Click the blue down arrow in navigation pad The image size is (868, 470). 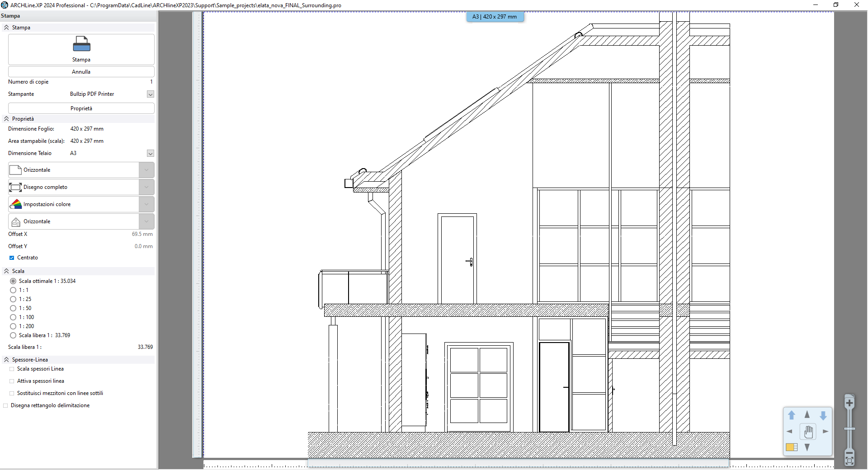click(823, 415)
